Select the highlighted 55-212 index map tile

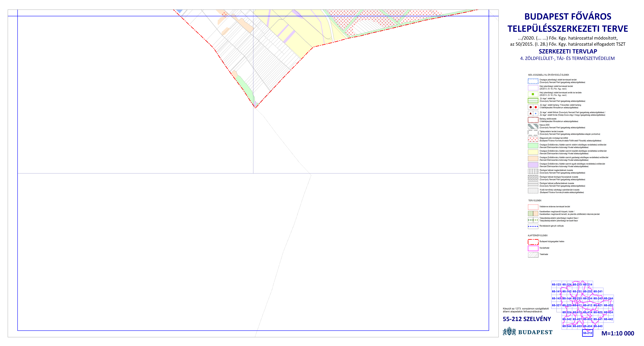pyautogui.click(x=588, y=333)
